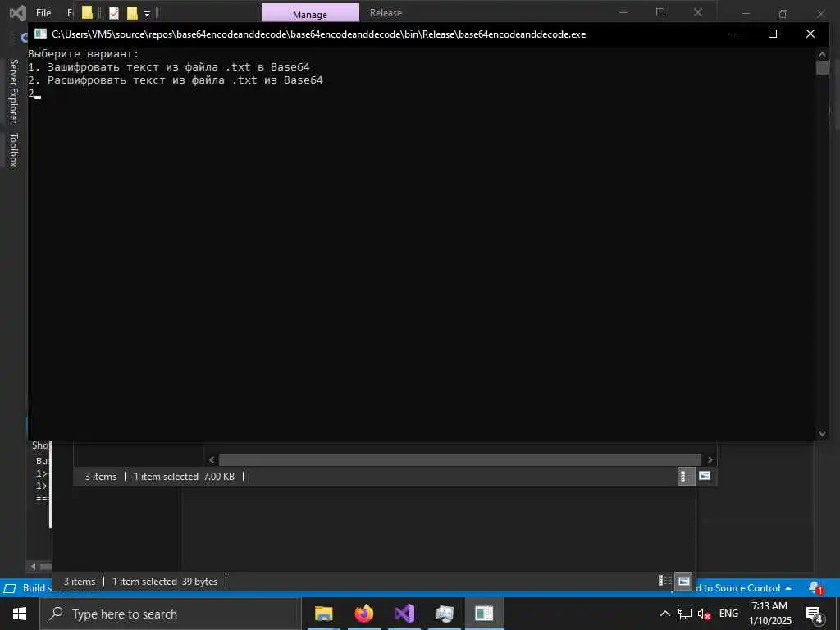The width and height of the screenshot is (840, 630).
Task: Open the fourth taskbar app with pictures icon
Action: pos(444,614)
